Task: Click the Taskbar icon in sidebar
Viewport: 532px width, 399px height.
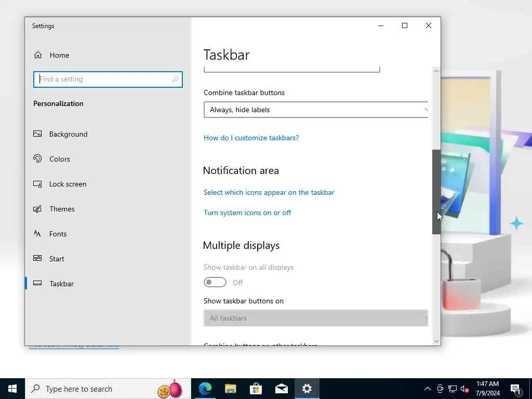Action: (37, 283)
